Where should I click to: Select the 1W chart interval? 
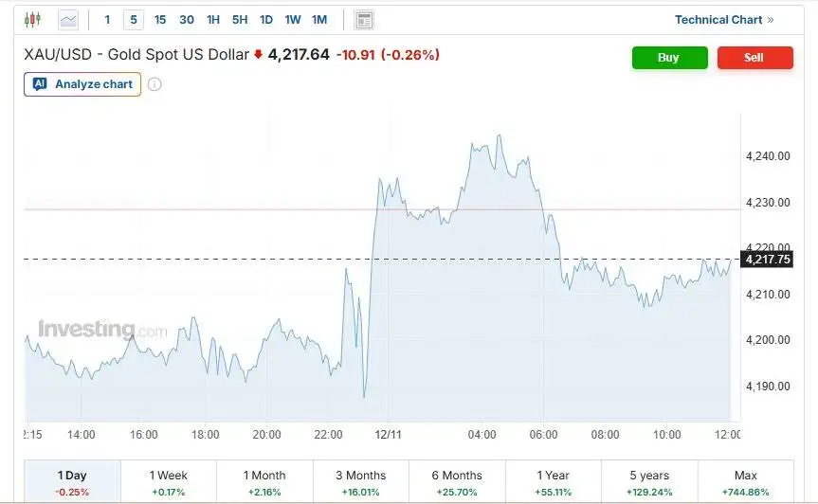point(293,20)
